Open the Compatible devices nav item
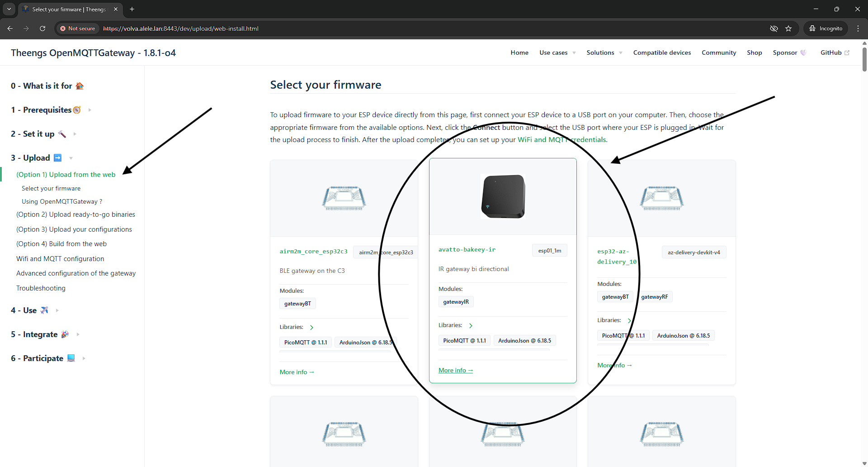 [662, 53]
